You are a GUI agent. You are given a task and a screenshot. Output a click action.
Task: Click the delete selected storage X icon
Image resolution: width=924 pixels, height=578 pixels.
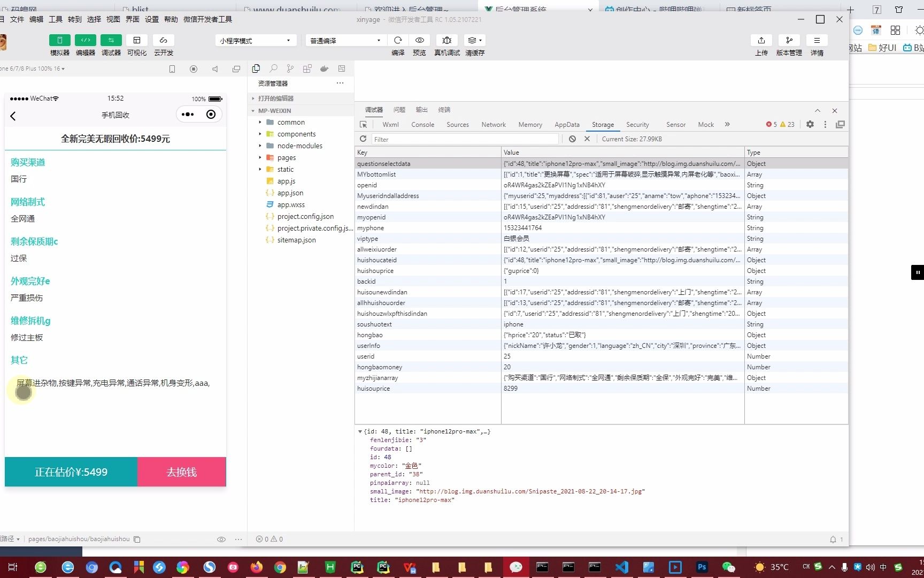(x=587, y=139)
